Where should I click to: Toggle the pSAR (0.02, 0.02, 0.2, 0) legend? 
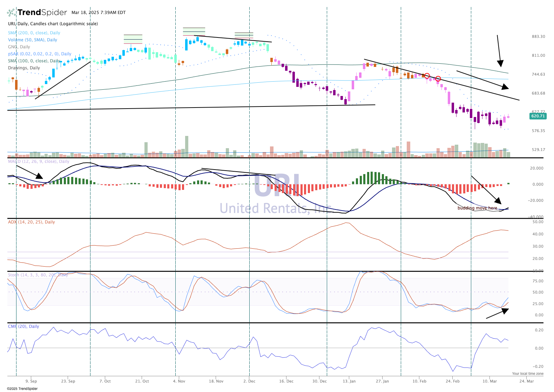coord(40,54)
